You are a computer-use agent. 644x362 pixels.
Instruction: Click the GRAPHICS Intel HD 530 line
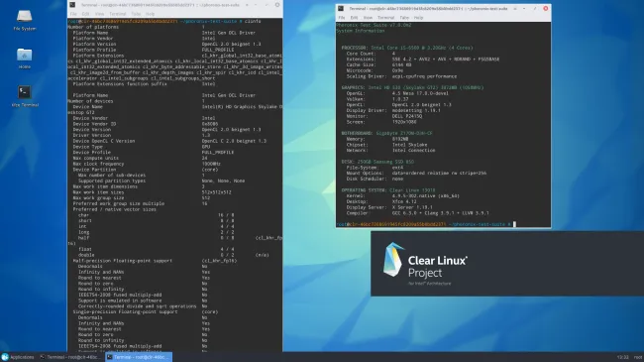pos(412,87)
